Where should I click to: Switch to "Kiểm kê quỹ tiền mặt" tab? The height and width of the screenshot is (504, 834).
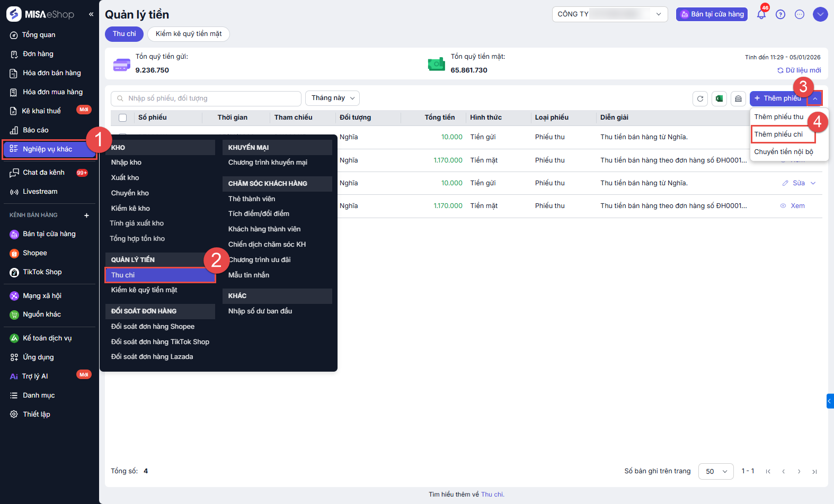pos(189,34)
